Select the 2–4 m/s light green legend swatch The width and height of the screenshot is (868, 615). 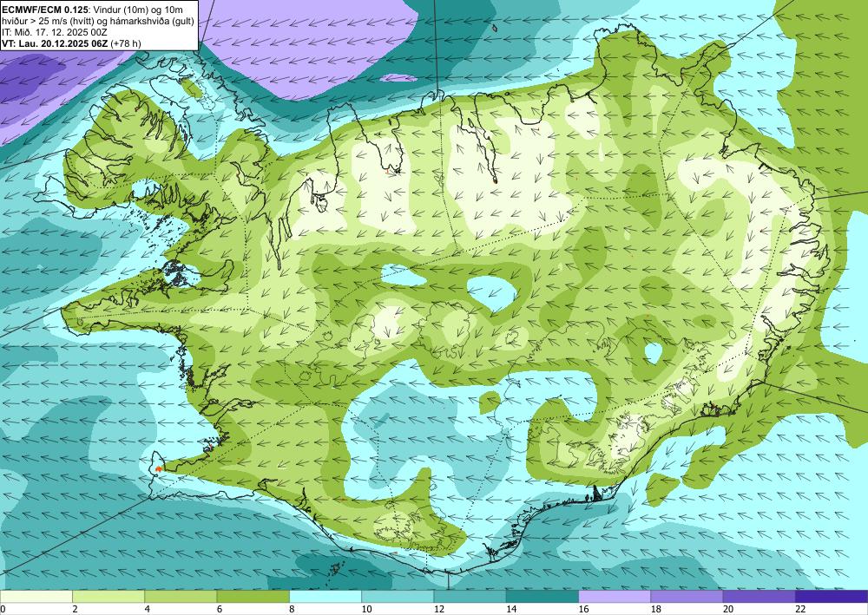click(108, 596)
